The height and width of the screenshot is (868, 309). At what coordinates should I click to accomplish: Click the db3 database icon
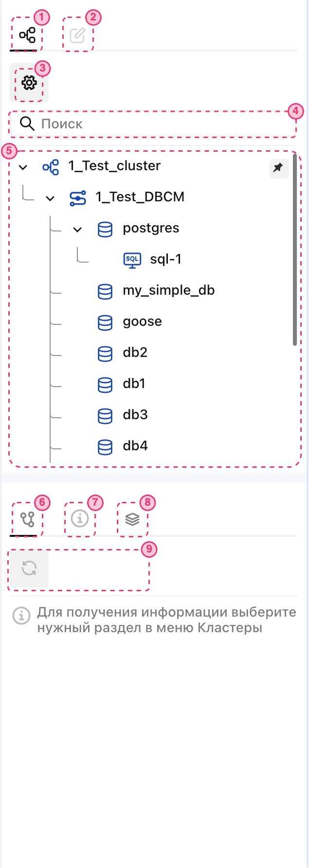(105, 415)
